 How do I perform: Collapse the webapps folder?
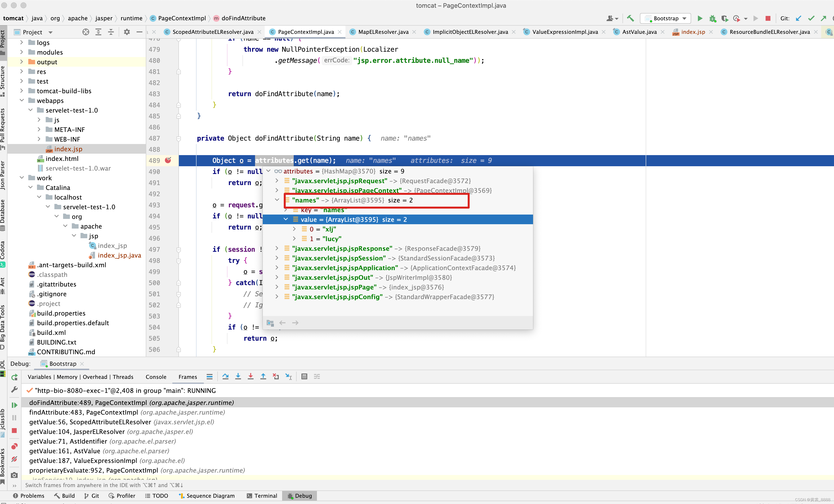click(22, 100)
